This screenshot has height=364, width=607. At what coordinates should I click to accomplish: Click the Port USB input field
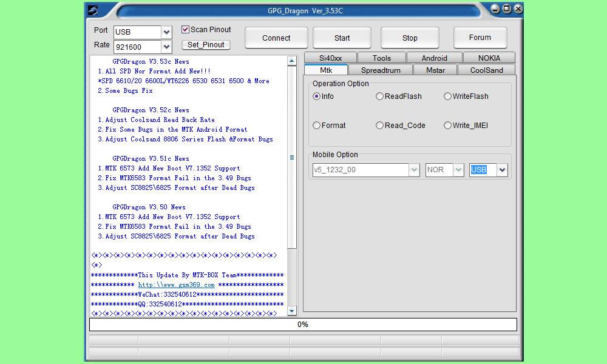click(137, 32)
